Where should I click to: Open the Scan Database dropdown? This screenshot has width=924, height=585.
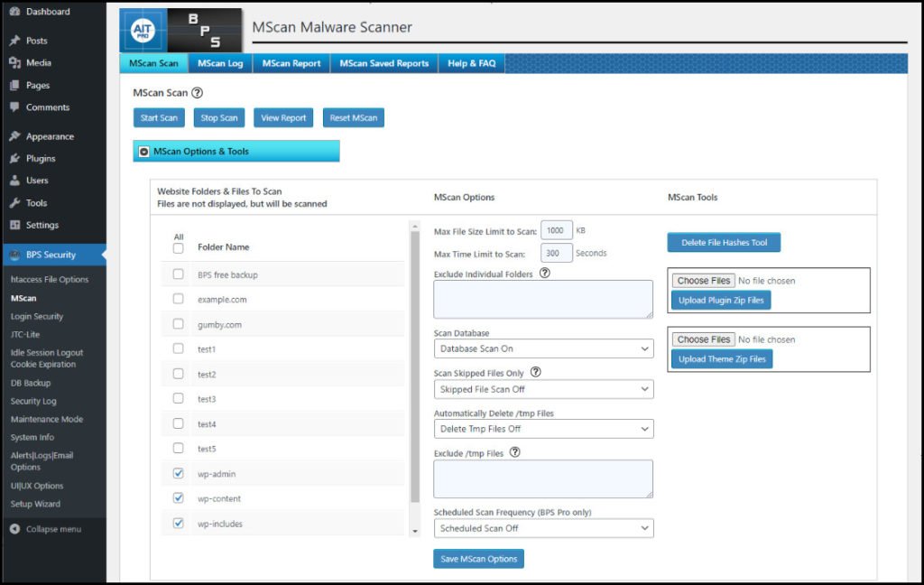tap(543, 348)
